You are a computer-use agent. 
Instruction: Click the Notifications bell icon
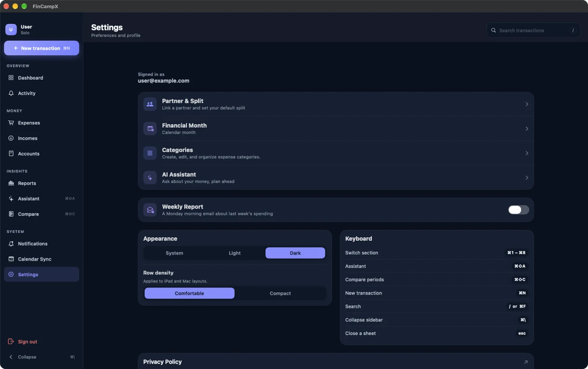11,244
